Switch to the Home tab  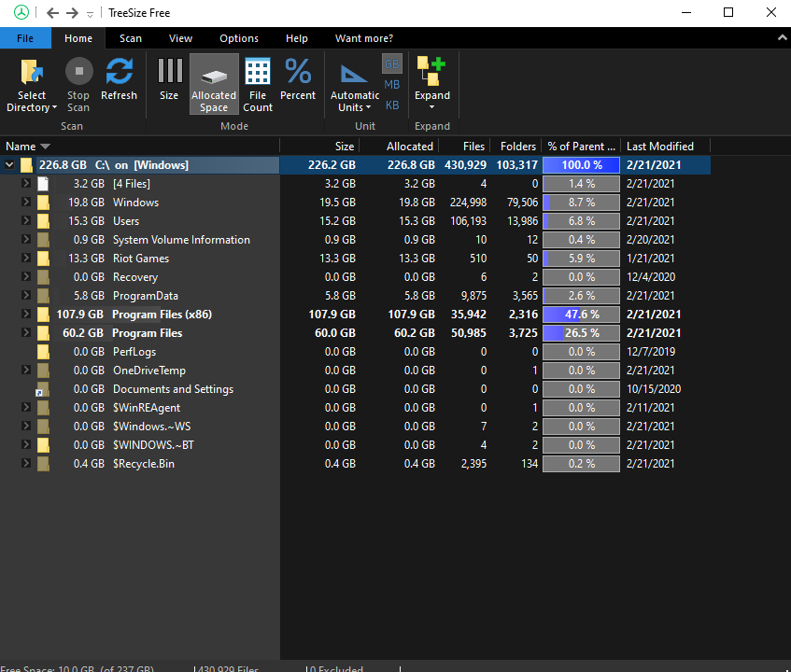tap(78, 38)
